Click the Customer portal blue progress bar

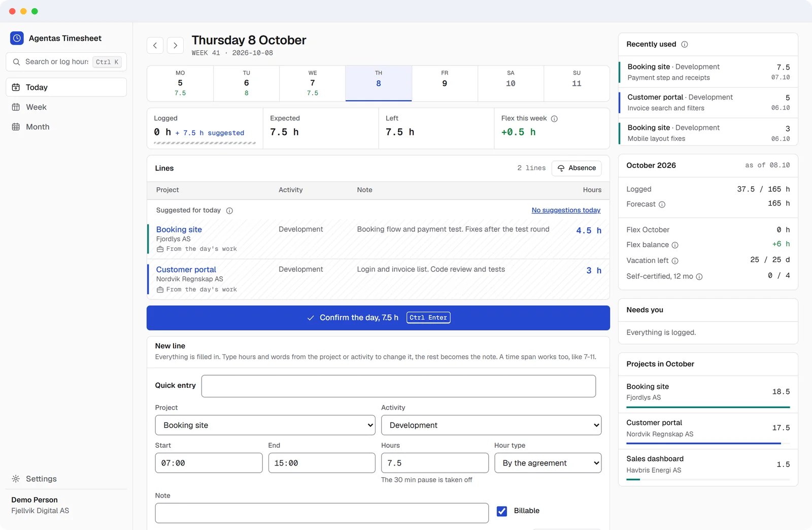click(x=708, y=444)
